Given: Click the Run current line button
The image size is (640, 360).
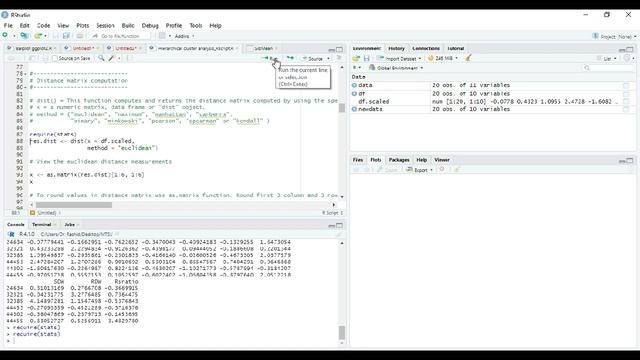Looking at the screenshot, I should [271, 58].
